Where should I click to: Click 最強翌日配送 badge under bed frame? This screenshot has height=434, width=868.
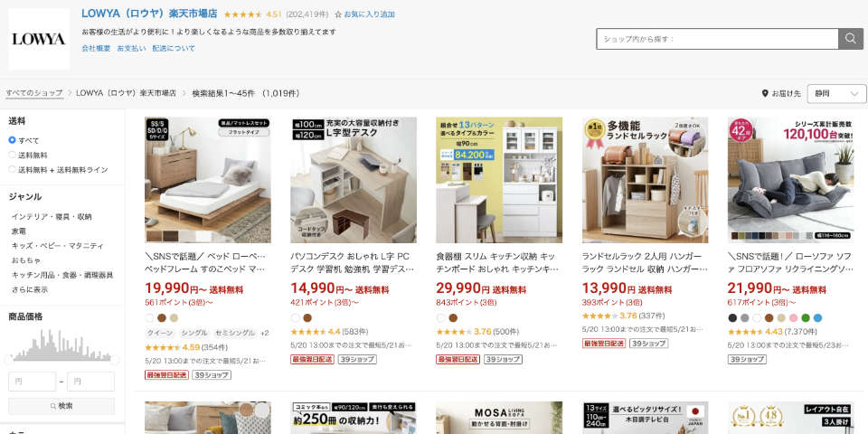(166, 374)
